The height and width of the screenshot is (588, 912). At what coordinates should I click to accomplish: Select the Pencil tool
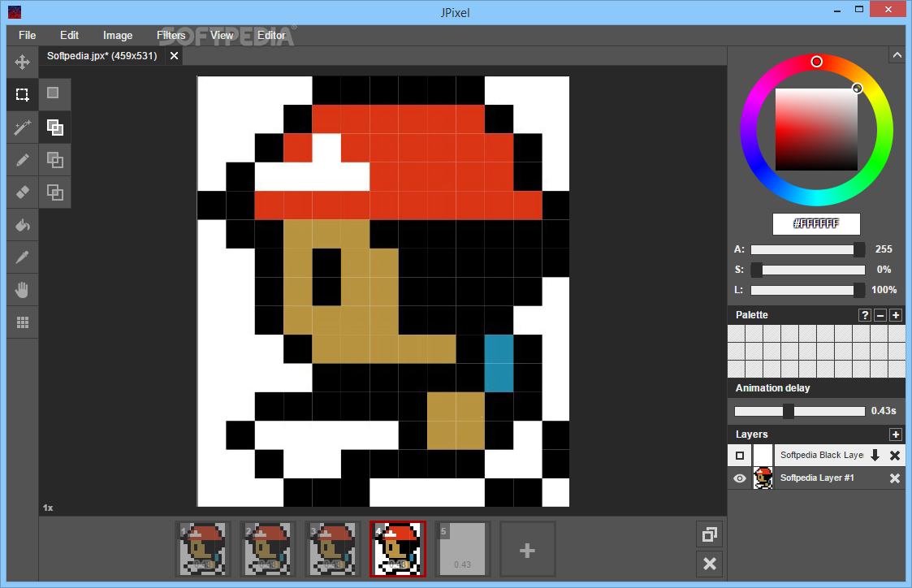coord(22,160)
